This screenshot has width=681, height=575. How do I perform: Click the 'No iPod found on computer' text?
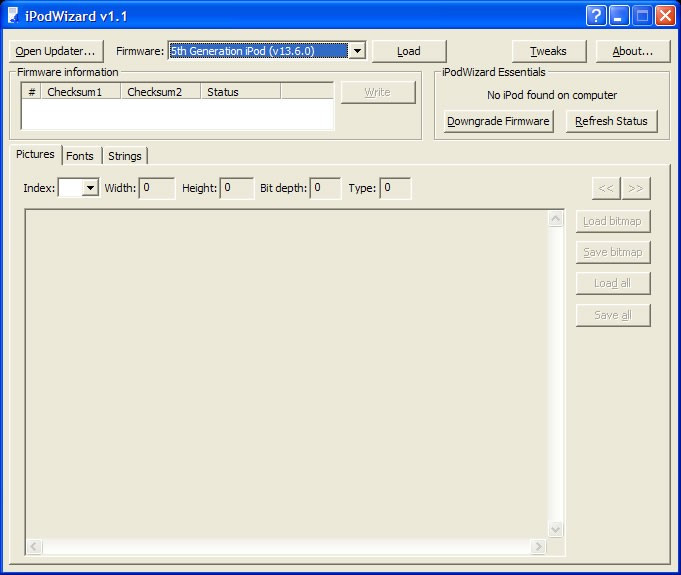point(552,95)
